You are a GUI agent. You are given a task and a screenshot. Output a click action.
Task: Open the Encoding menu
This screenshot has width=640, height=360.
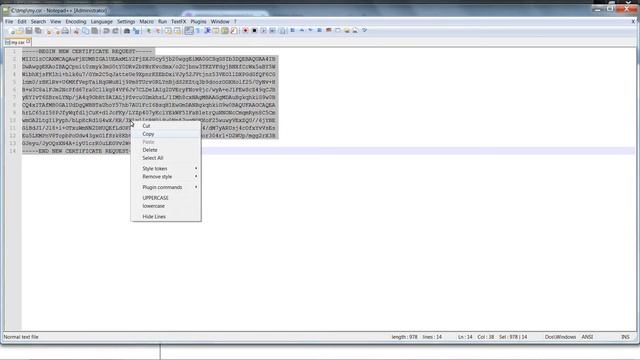pos(76,22)
